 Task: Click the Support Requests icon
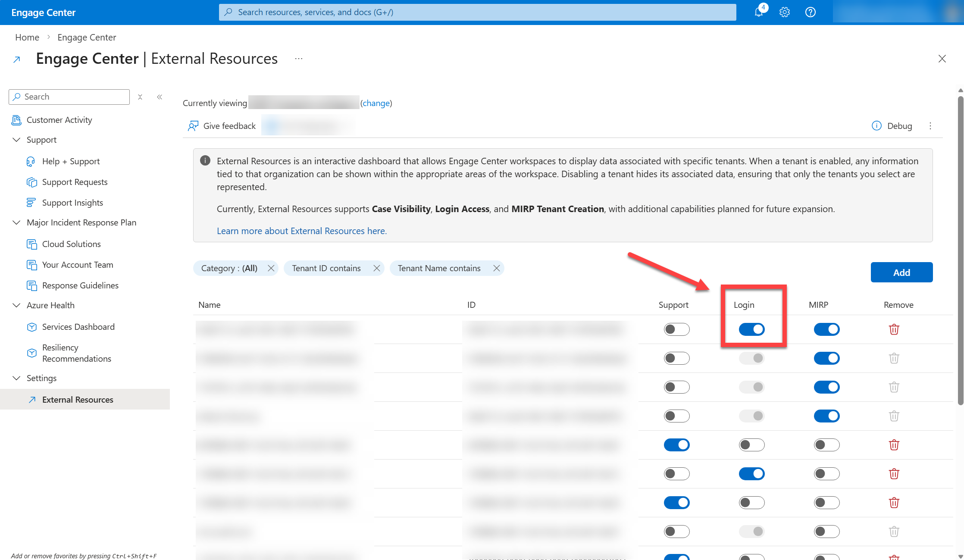pos(31,182)
